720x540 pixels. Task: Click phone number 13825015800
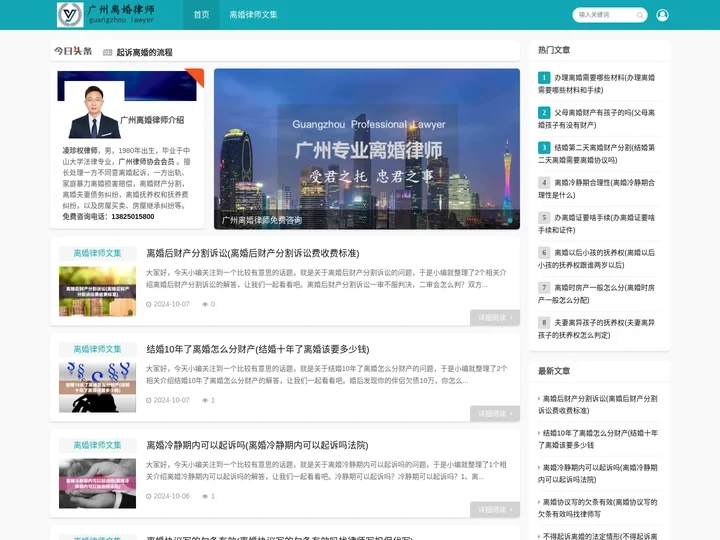[x=133, y=216]
